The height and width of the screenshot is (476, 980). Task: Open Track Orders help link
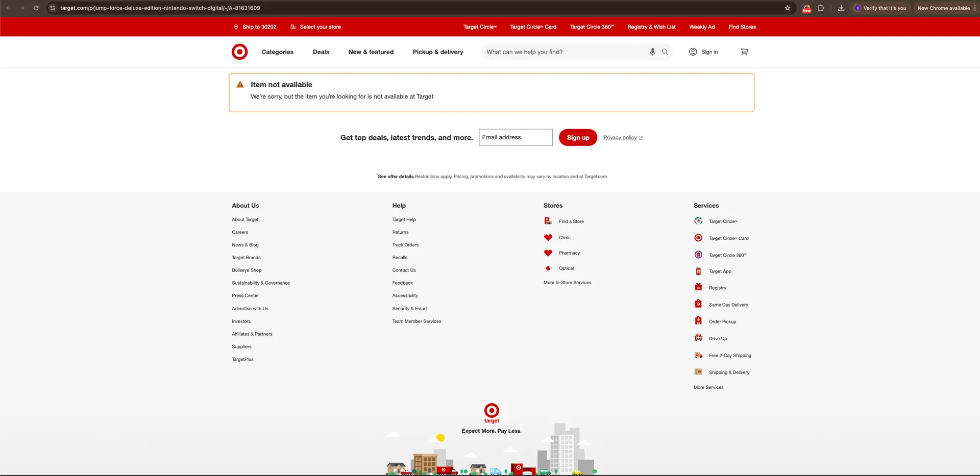click(x=405, y=245)
